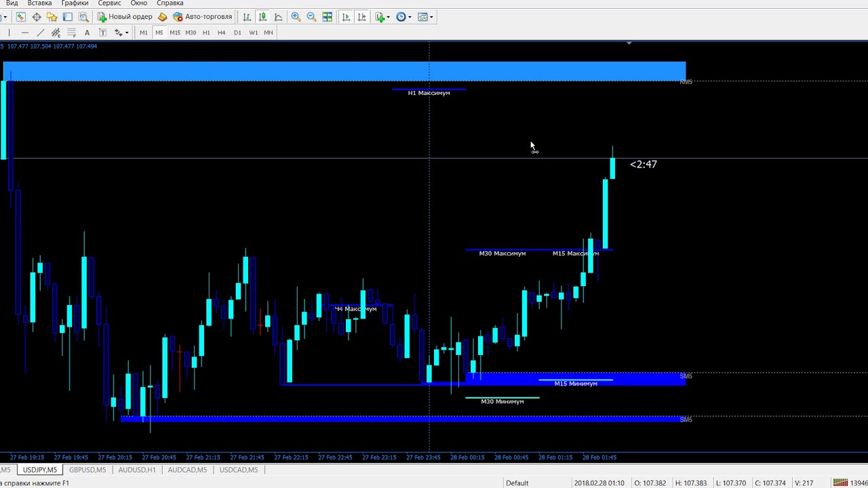This screenshot has height=488, width=868.
Task: Select the trendline tool
Action: 41,33
